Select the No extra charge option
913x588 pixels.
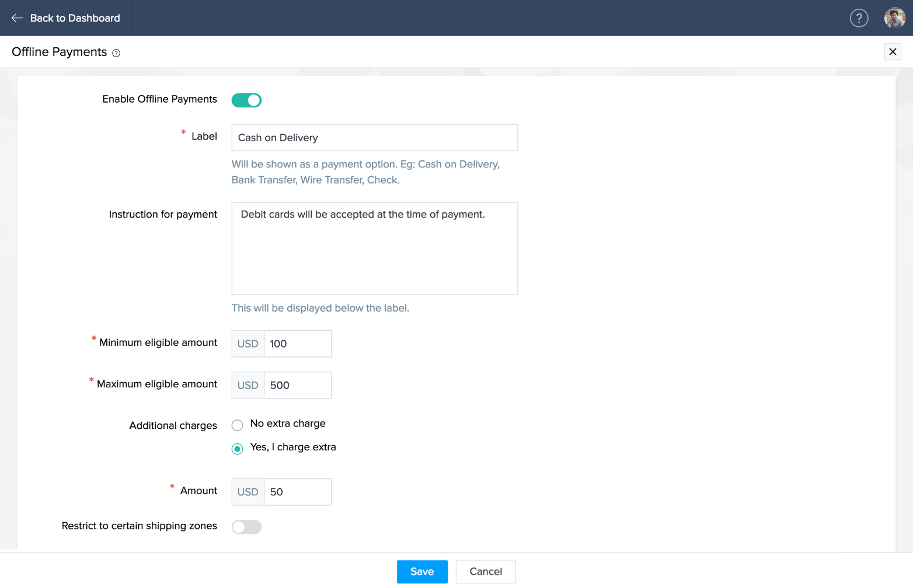click(237, 425)
